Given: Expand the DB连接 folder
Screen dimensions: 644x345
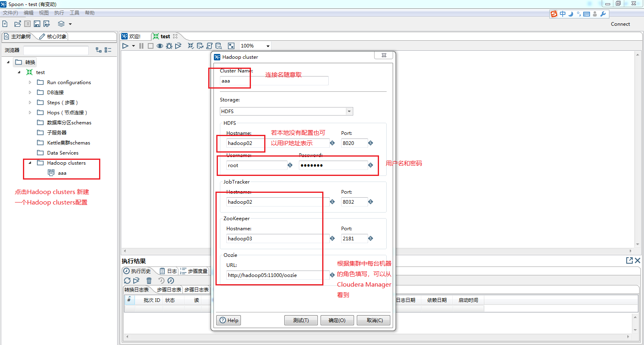Looking at the screenshot, I should coord(30,92).
